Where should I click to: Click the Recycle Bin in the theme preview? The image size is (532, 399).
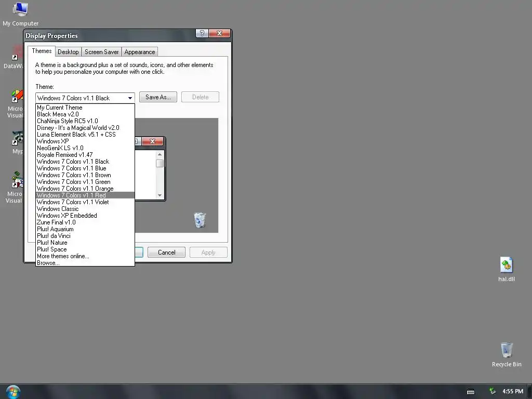[x=199, y=220]
